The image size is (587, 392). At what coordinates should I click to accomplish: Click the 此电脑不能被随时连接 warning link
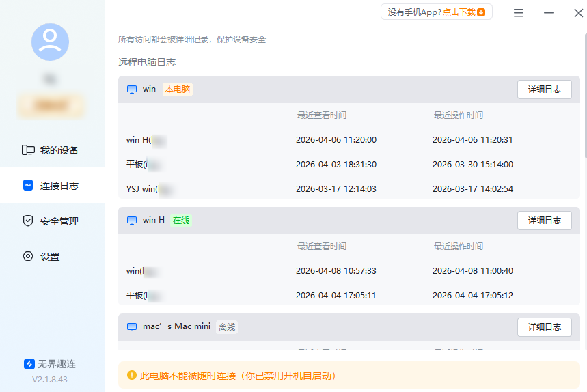click(x=240, y=376)
